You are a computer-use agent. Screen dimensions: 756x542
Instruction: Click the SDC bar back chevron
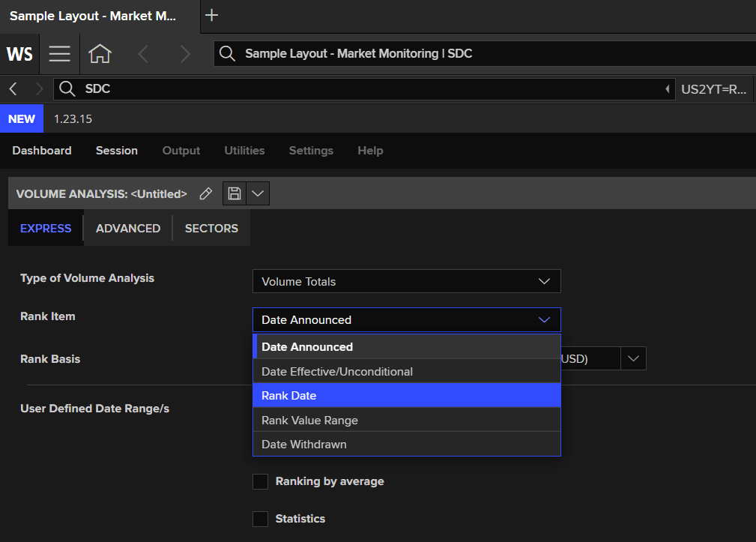(x=13, y=88)
